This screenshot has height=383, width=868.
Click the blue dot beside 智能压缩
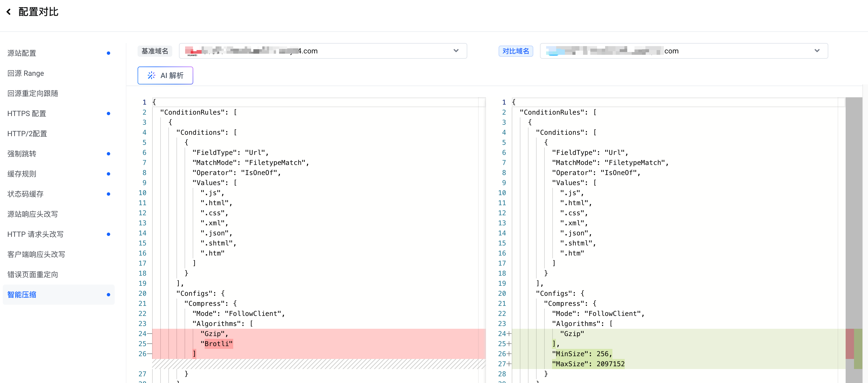point(108,295)
